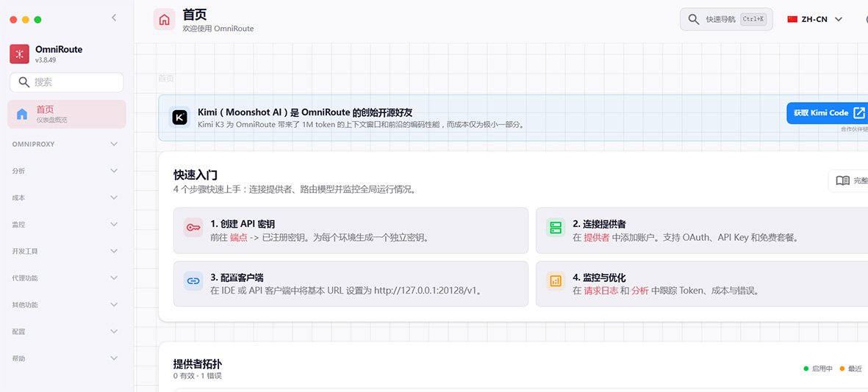868x392 pixels.
Task: Click the magnifier icon in 快速导航
Action: (694, 19)
